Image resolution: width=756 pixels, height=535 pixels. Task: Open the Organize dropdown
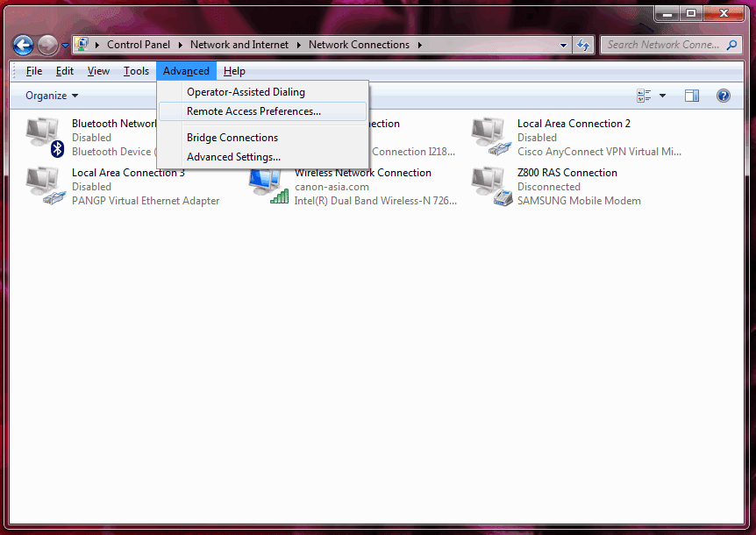[52, 96]
